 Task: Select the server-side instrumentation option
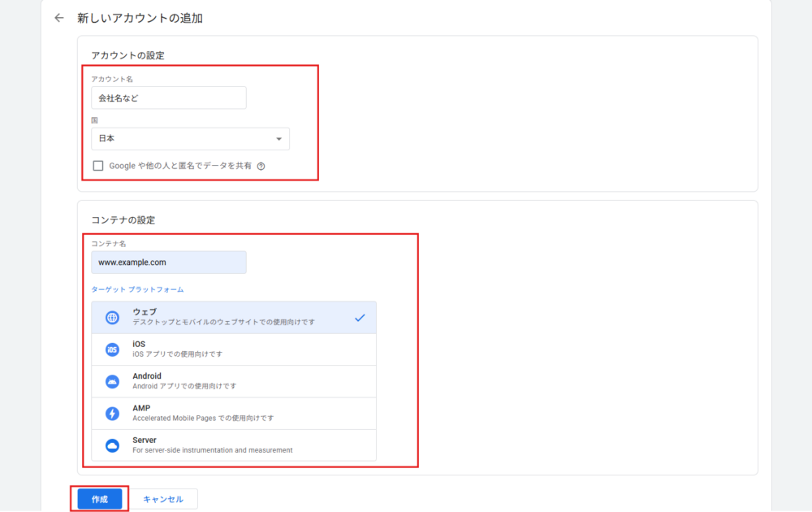234,445
